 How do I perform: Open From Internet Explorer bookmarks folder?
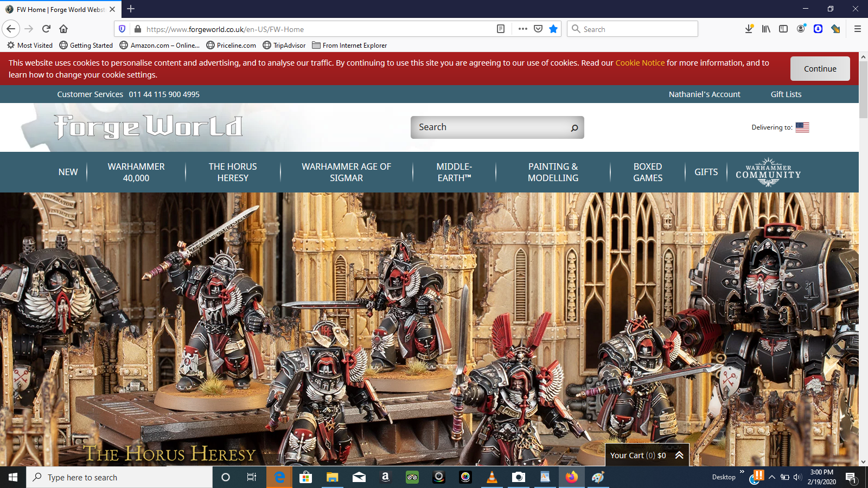click(x=349, y=46)
